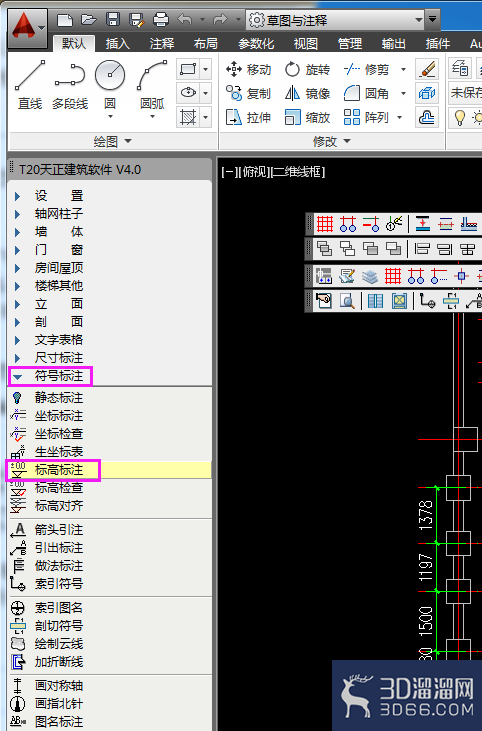Print the drawing with the plot icon
Viewport: 482px width, 731px height.
click(x=161, y=20)
